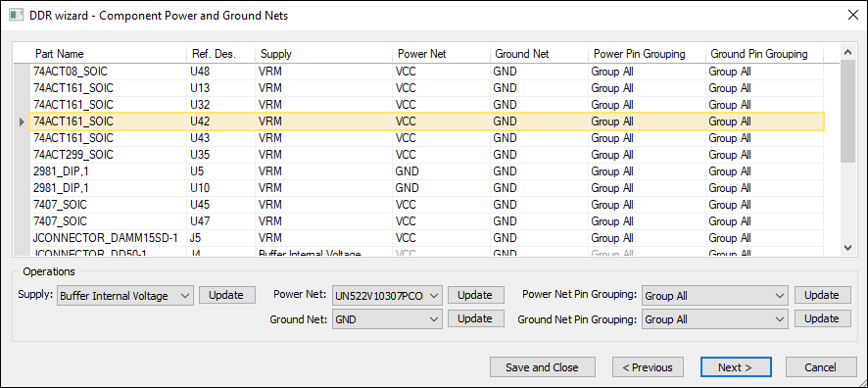This screenshot has height=388, width=868.
Task: Click the Power Net column header
Action: click(x=441, y=54)
